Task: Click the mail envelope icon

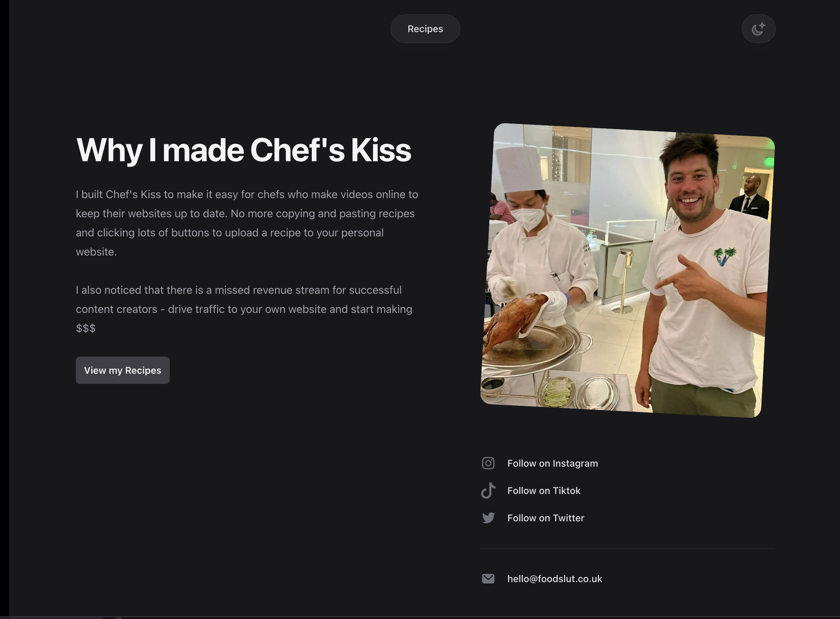Action: [x=488, y=579]
